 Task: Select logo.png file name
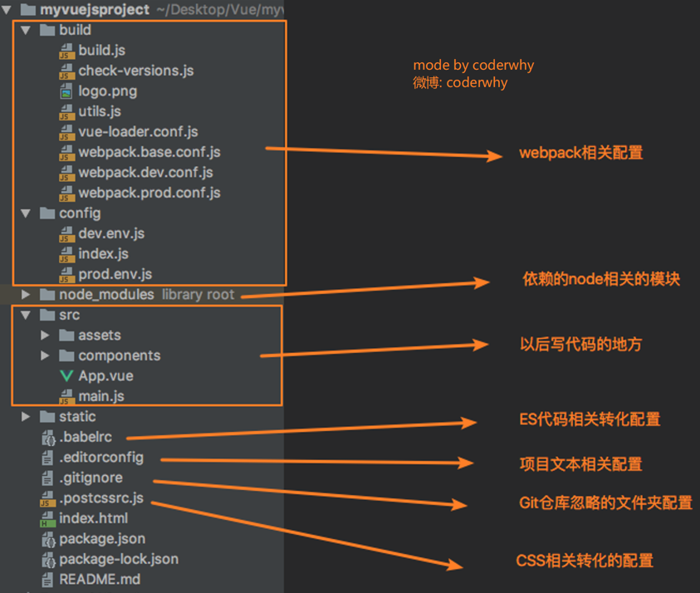pos(108,91)
